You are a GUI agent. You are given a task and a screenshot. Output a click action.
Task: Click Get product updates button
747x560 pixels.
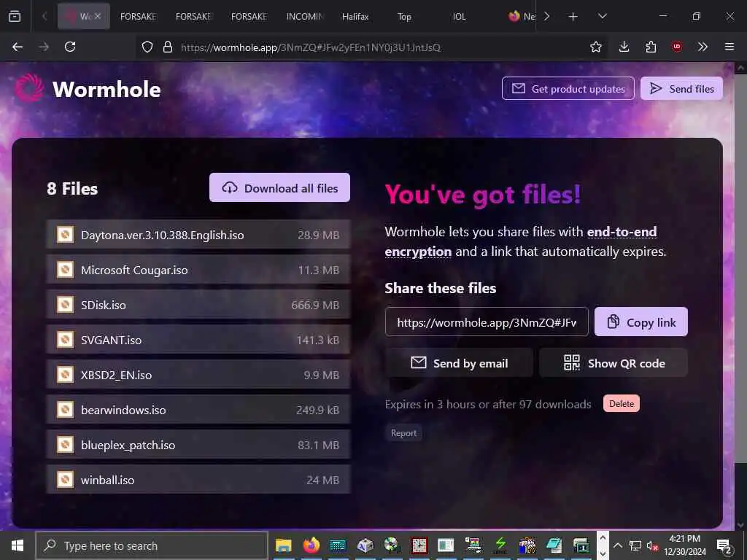(568, 88)
